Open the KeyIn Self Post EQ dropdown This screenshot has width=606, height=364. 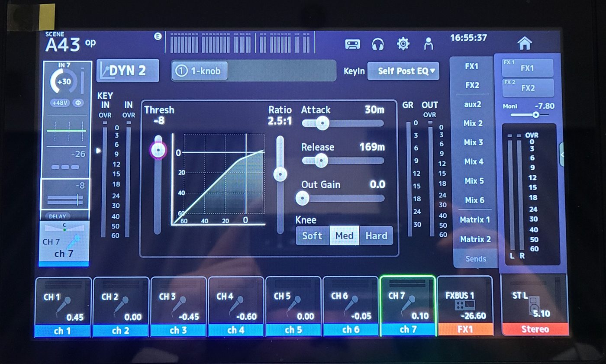click(x=403, y=71)
